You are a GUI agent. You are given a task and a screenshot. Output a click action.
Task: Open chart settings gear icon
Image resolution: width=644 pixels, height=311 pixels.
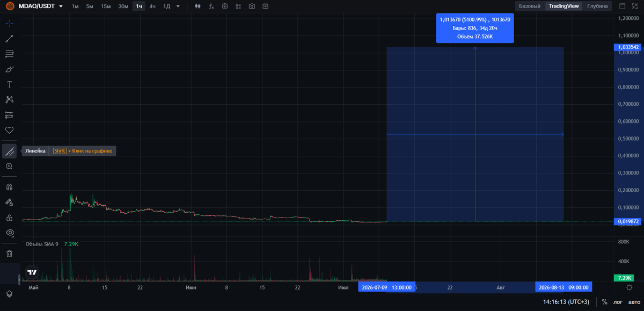tap(629, 287)
